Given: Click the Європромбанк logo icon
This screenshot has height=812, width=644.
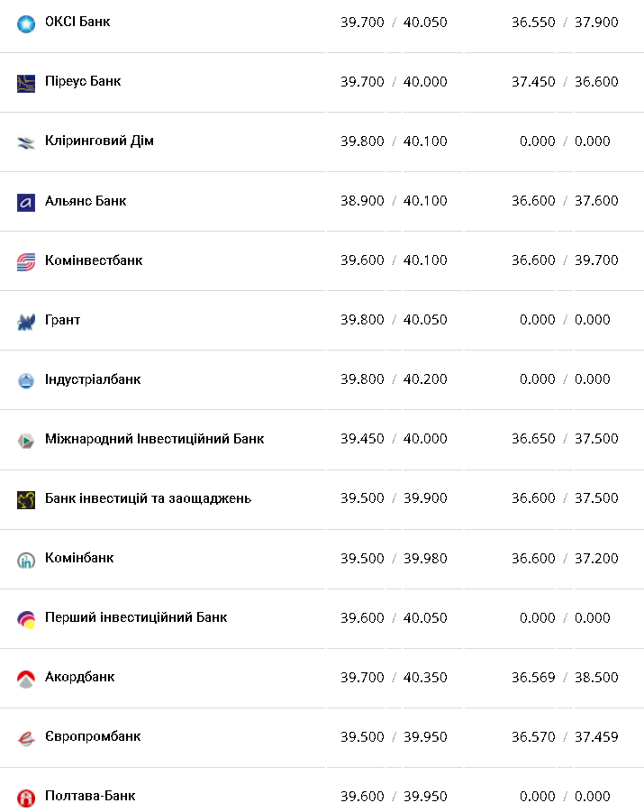Looking at the screenshot, I should (x=25, y=737).
